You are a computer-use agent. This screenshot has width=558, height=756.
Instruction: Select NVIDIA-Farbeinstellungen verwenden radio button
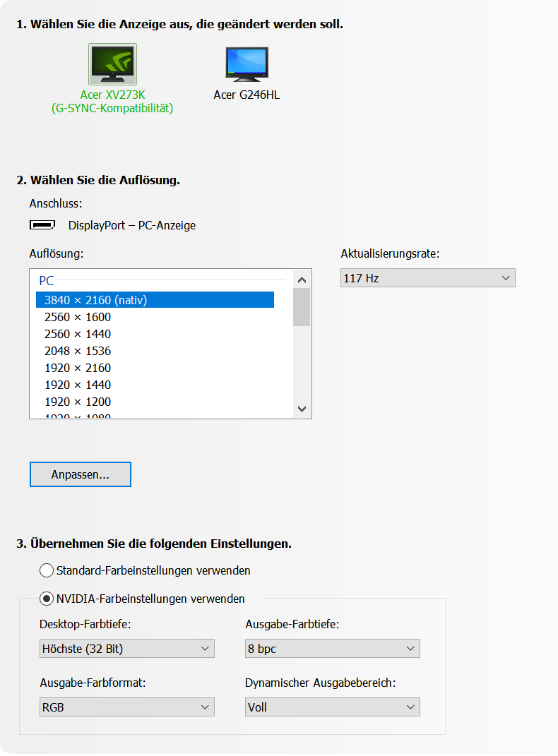47,599
